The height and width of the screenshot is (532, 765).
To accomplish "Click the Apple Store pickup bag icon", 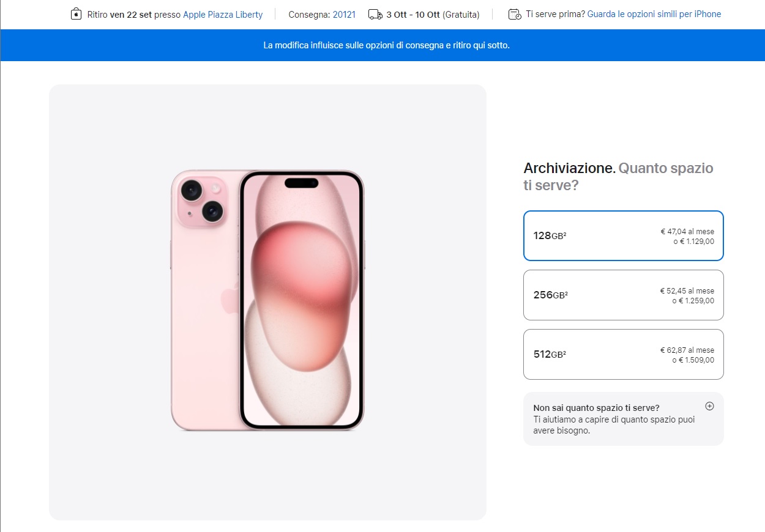I will click(x=76, y=14).
